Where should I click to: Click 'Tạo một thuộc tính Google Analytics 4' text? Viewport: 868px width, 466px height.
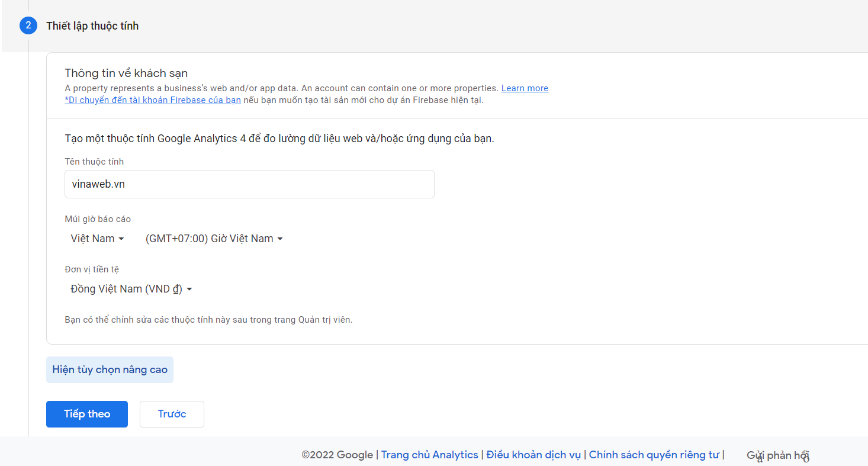pos(279,139)
